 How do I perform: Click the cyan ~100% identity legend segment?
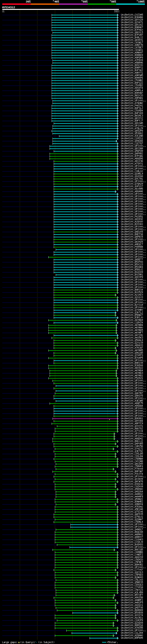(x=130, y=4)
